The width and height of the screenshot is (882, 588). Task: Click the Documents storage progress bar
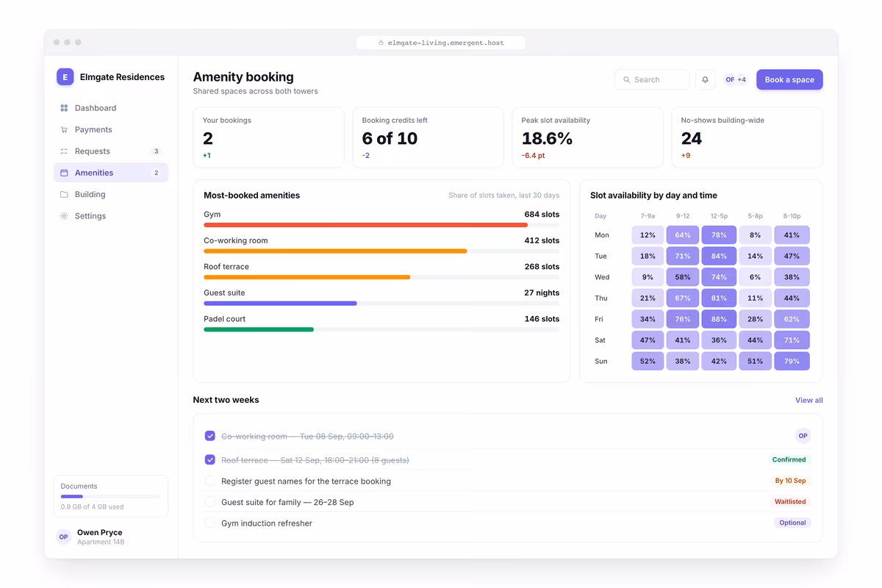tap(111, 497)
